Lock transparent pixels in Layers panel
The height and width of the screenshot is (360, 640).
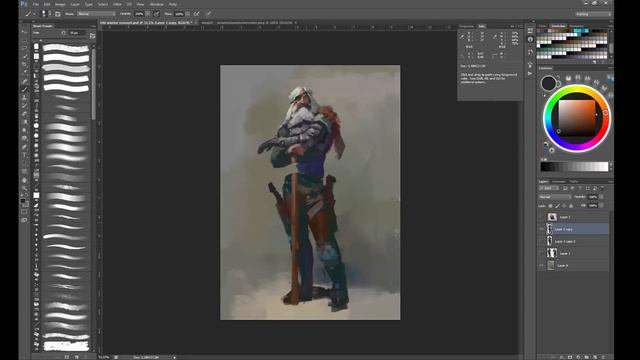click(551, 206)
